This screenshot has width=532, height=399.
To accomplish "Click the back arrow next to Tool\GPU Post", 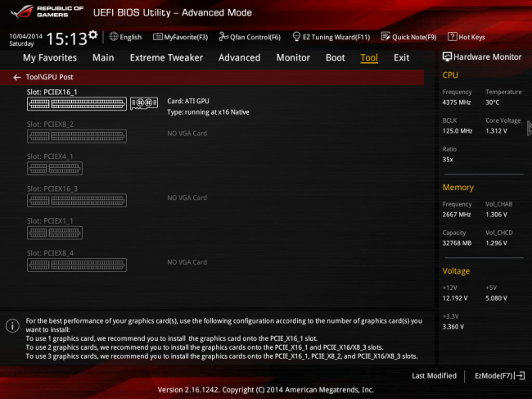I will click(x=16, y=77).
